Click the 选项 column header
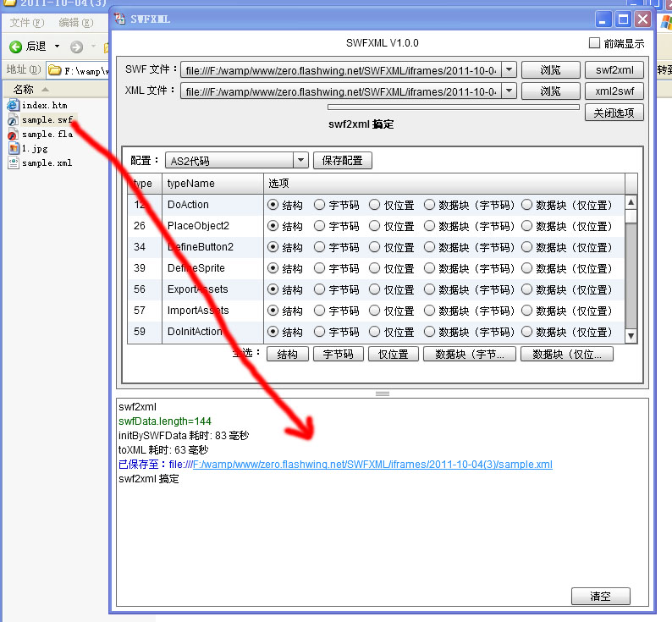Screen dimensions: 672x622 pos(444,184)
